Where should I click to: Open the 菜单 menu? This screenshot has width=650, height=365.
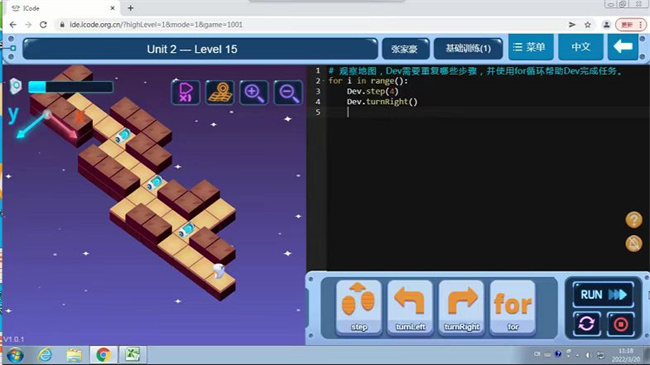point(529,47)
